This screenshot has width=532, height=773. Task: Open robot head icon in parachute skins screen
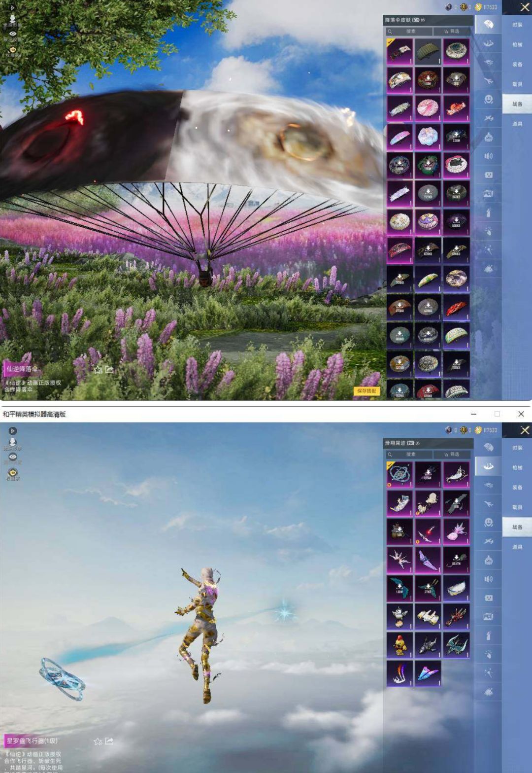pyautogui.click(x=488, y=137)
